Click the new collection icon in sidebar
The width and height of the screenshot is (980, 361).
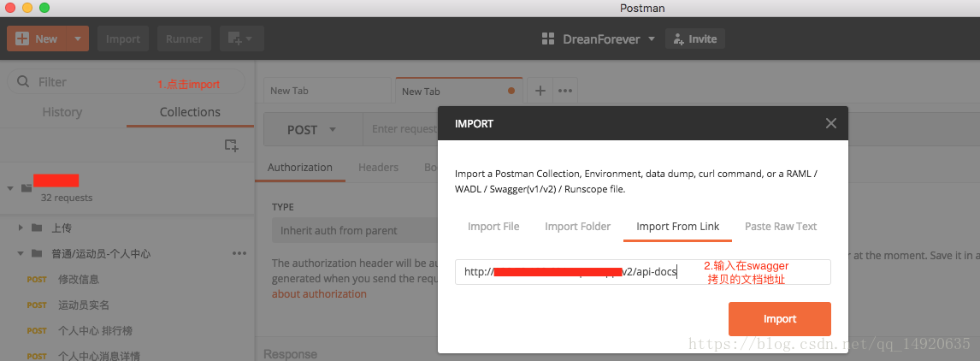tap(231, 145)
